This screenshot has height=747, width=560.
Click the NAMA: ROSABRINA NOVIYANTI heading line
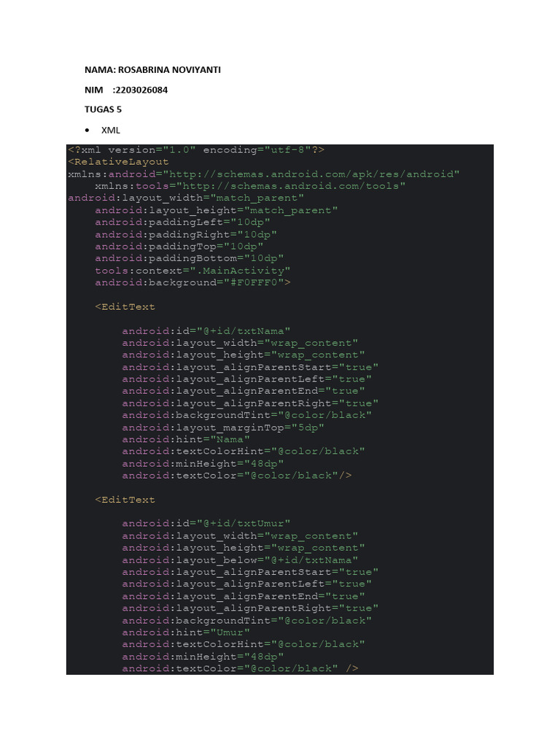point(152,70)
